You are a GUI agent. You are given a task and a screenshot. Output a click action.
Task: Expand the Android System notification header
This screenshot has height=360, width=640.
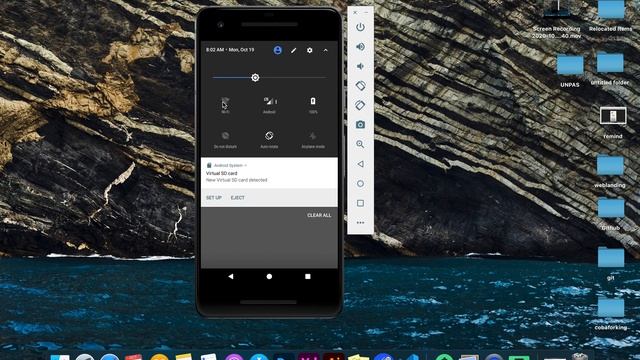(227, 165)
